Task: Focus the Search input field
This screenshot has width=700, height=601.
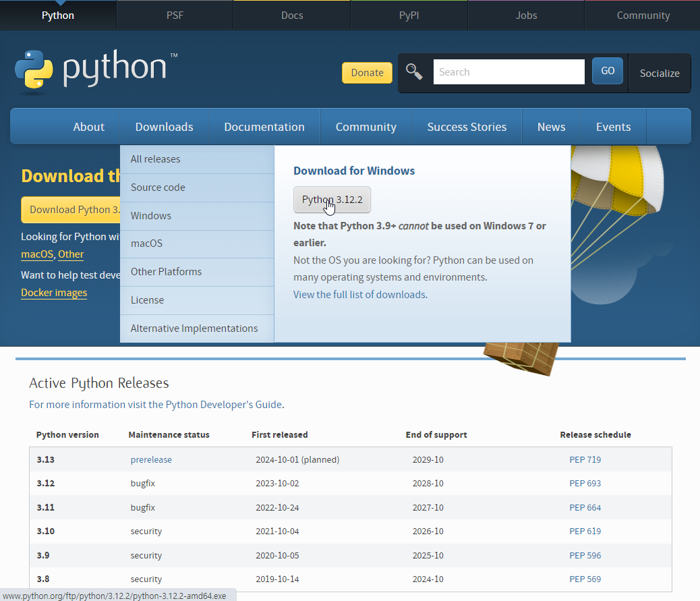Action: tap(508, 72)
